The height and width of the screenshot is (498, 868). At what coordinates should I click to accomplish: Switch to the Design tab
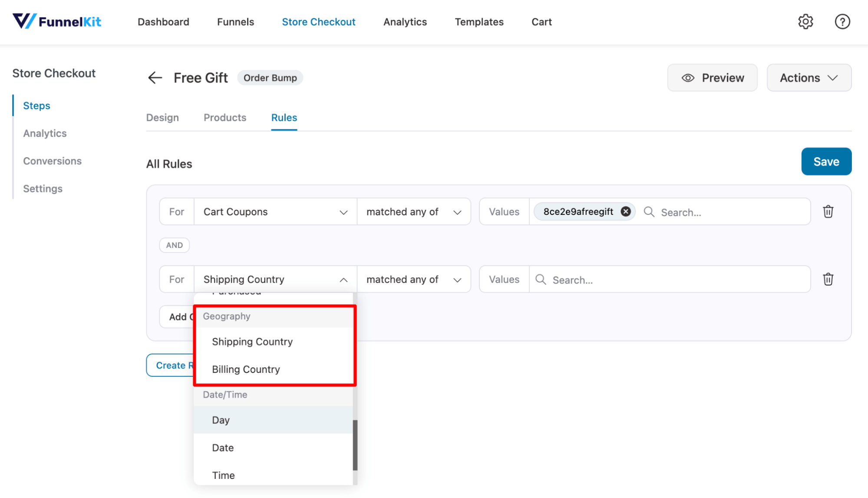162,117
